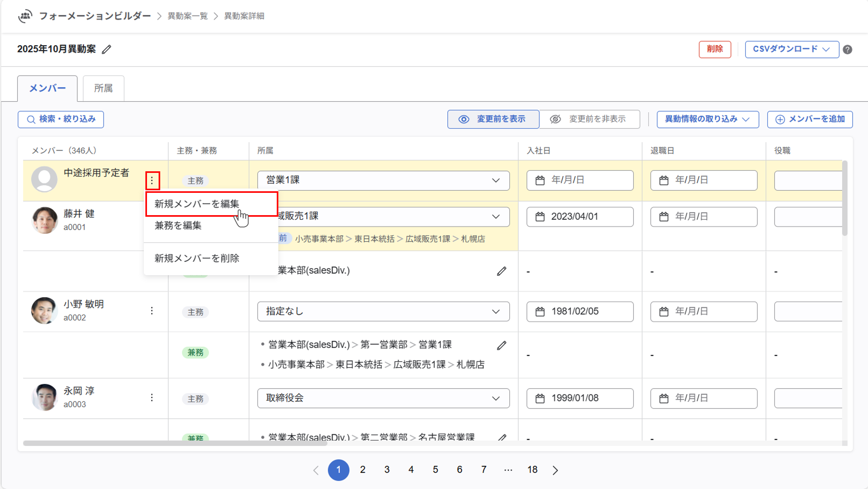868x489 pixels.
Task: Click the Formation Builder logo icon
Action: pyautogui.click(x=25, y=16)
